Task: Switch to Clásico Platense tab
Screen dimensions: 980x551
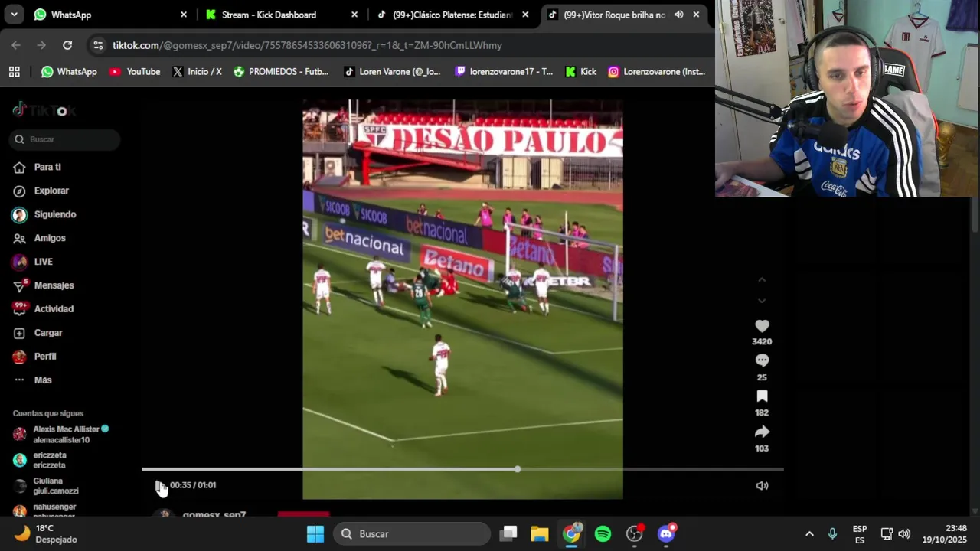Action: [x=452, y=15]
